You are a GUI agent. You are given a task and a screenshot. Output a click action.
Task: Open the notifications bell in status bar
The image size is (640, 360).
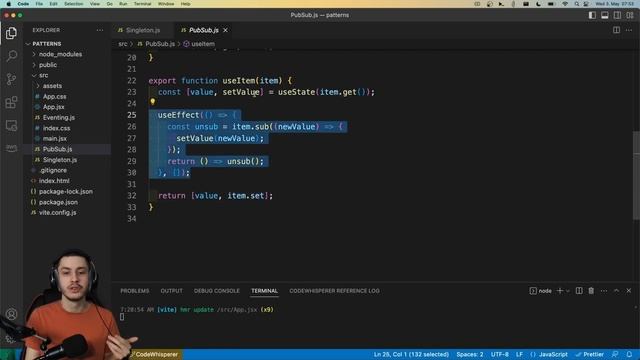point(629,354)
